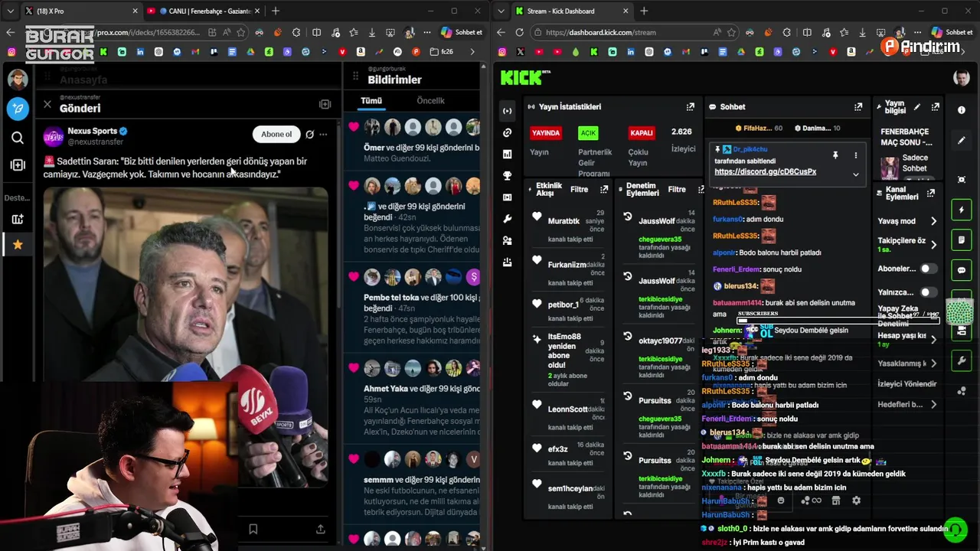
Task: Open the pinned discord.gg/cD6CusPx link
Action: click(765, 172)
